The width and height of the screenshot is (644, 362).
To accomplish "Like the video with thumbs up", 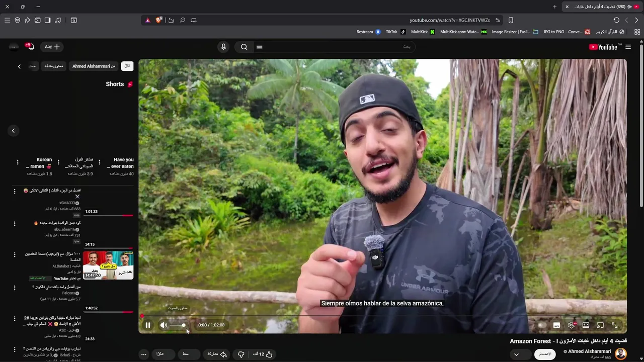I will coord(263,354).
